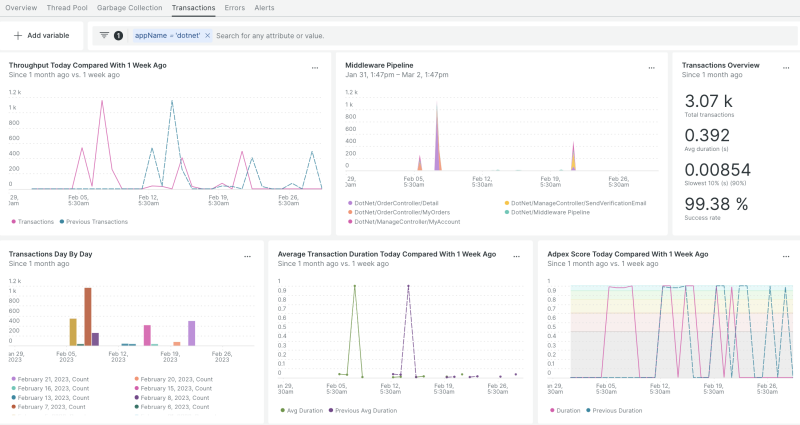Image resolution: width=800 pixels, height=425 pixels.
Task: Click the February 7, 2023 legend swatch
Action: (13, 406)
